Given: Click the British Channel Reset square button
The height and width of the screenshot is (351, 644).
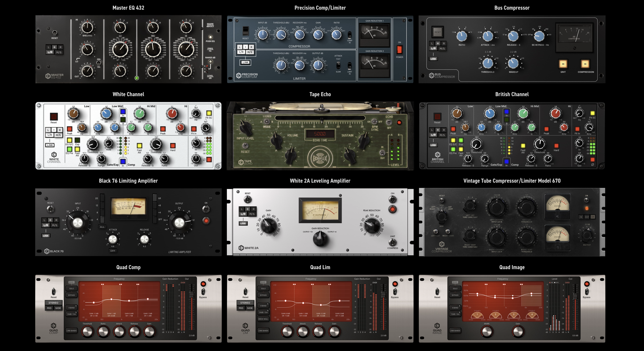Looking at the screenshot, I should [x=437, y=117].
